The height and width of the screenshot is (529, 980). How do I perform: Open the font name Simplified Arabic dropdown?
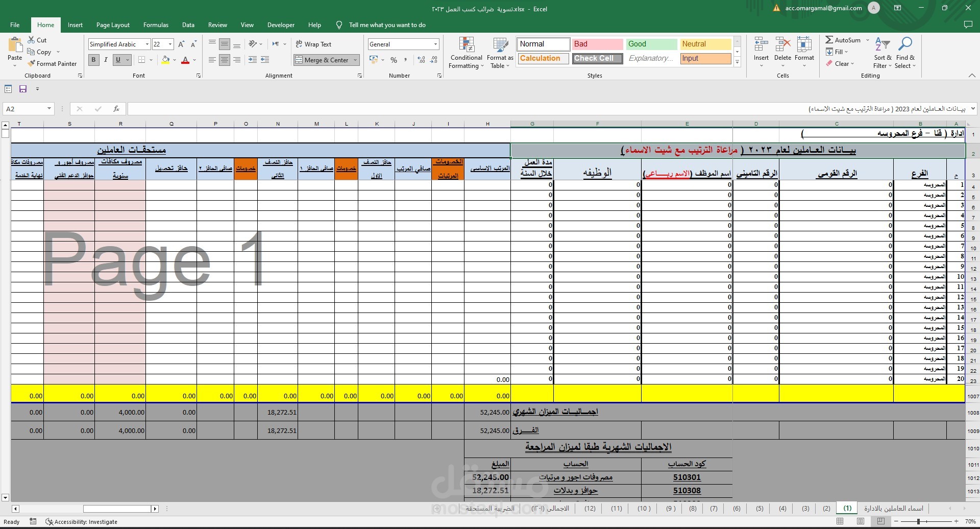point(147,44)
